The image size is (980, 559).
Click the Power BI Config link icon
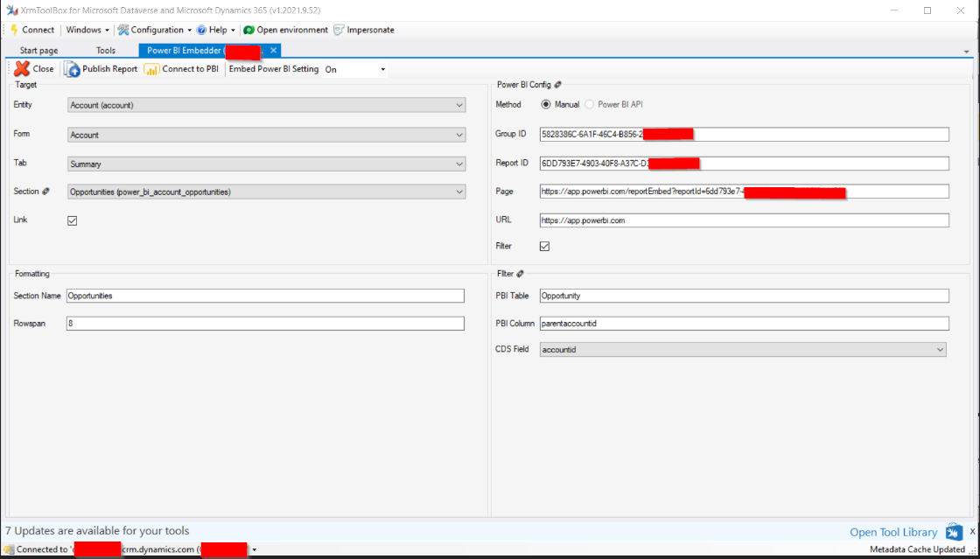pyautogui.click(x=557, y=84)
